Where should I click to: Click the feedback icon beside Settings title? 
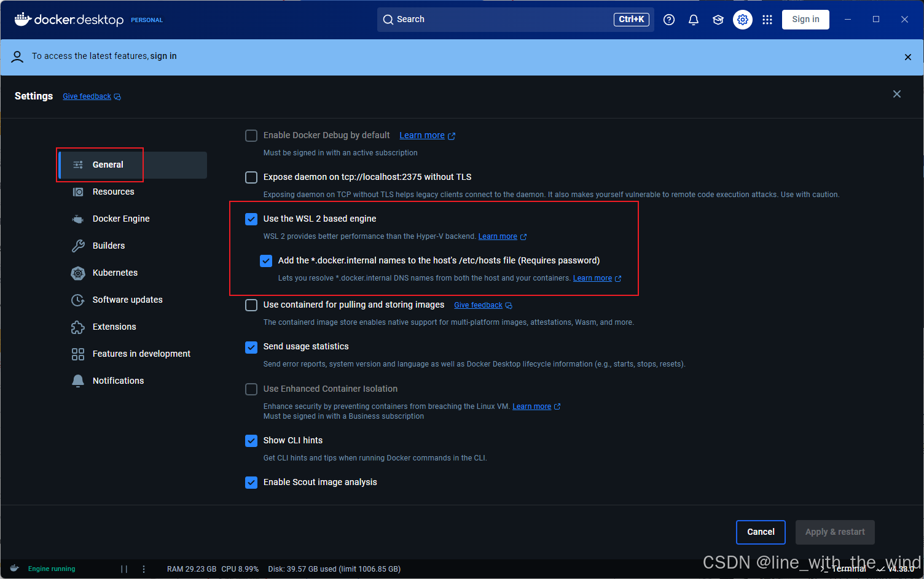click(117, 97)
